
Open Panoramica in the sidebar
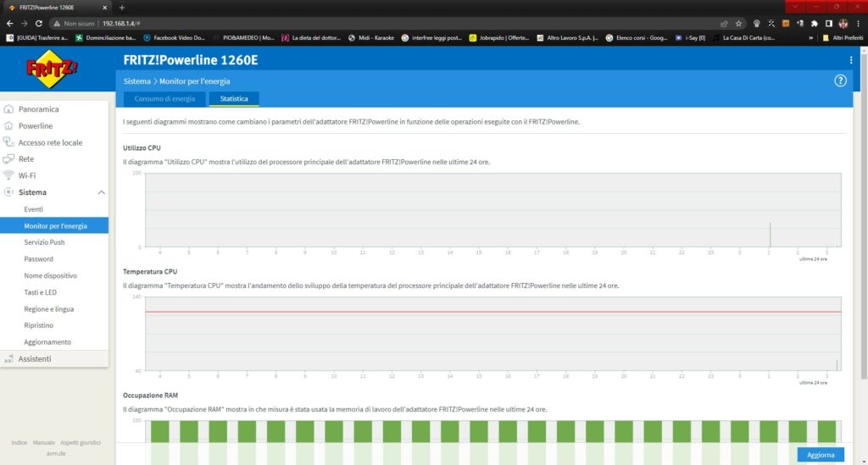coord(38,109)
